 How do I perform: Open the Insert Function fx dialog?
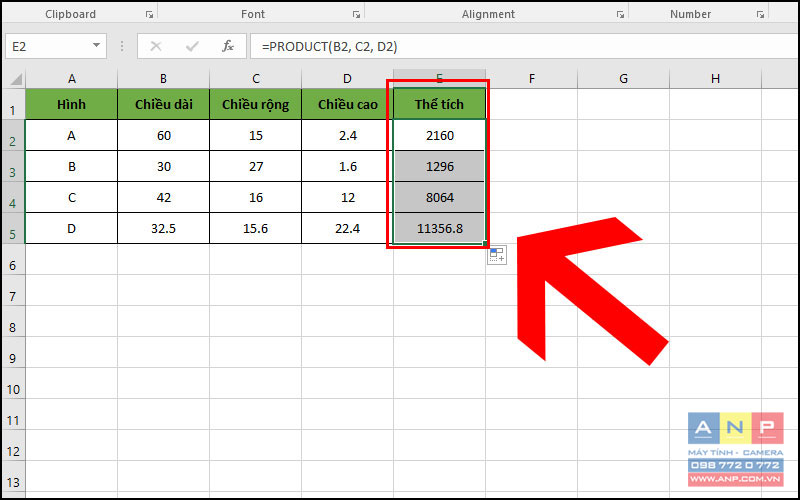[x=228, y=46]
